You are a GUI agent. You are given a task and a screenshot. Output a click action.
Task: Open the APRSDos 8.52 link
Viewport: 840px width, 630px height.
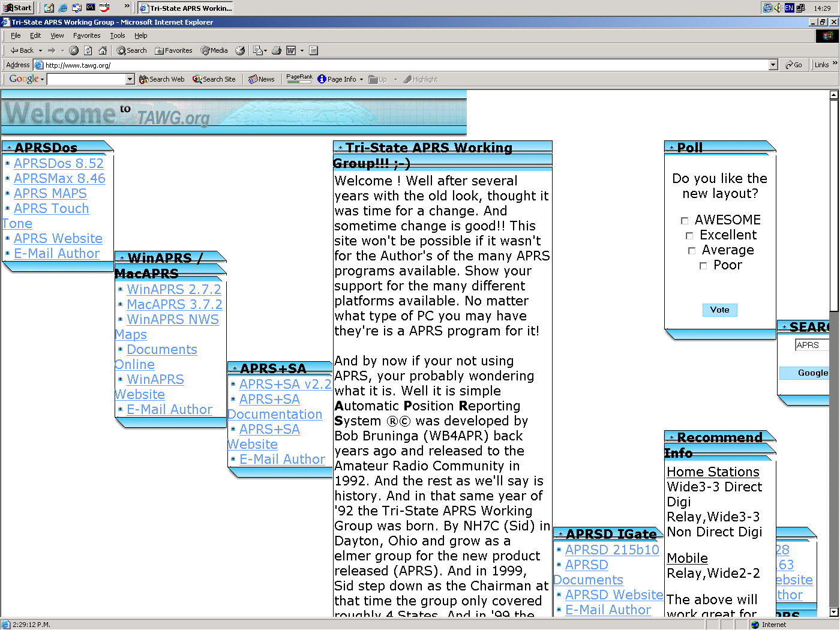[x=59, y=163]
